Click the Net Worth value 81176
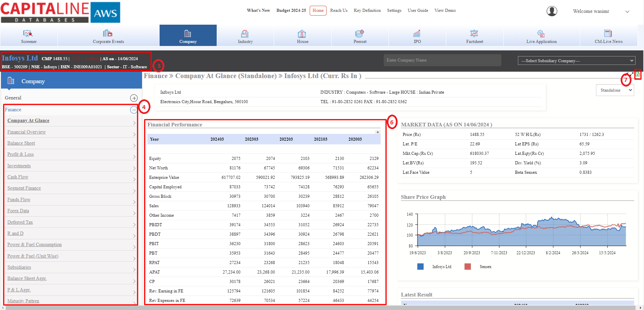Image resolution: width=644 pixels, height=310 pixels. pos(235,168)
